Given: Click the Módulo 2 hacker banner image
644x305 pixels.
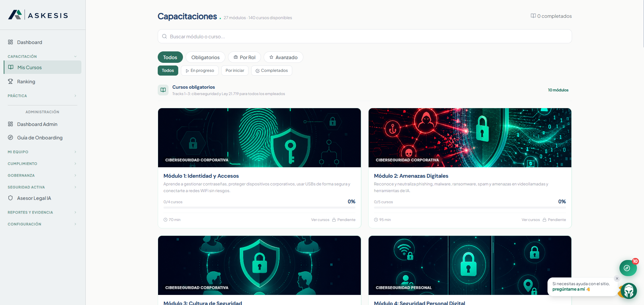Looking at the screenshot, I should (x=470, y=138).
